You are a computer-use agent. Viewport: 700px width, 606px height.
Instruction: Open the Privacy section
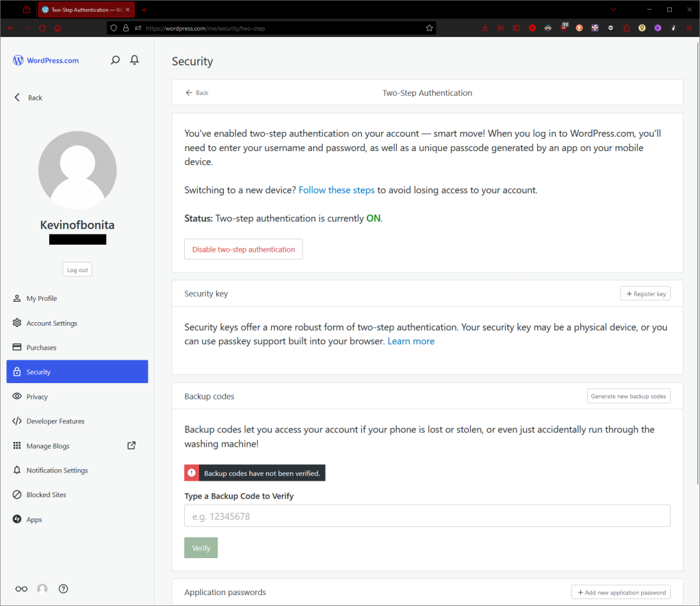(37, 397)
